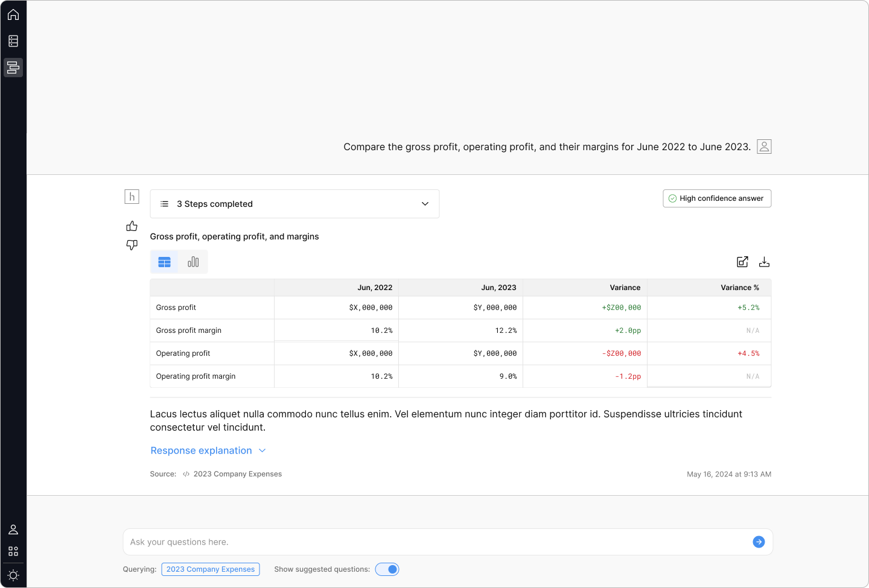Click the user avatar beside the question
Image resolution: width=869 pixels, height=588 pixels.
tap(764, 147)
